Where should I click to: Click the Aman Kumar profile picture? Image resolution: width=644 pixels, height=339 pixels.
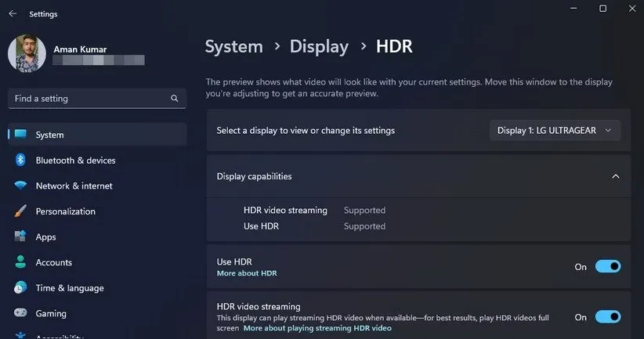tap(27, 53)
